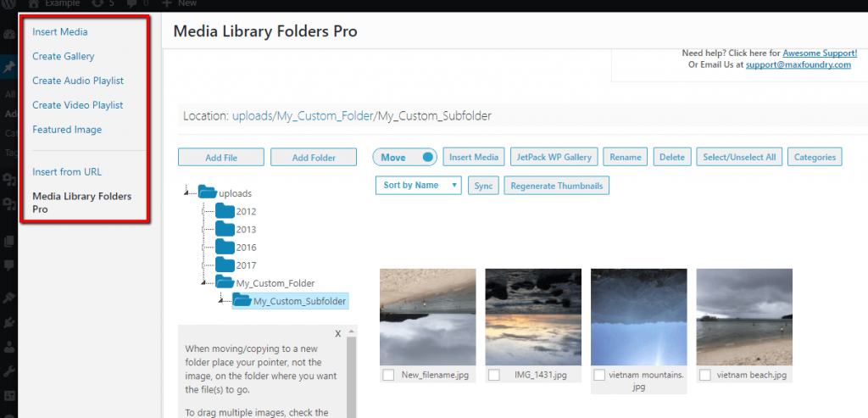Click the uploads folder icon
The image size is (868, 418).
[x=208, y=192]
